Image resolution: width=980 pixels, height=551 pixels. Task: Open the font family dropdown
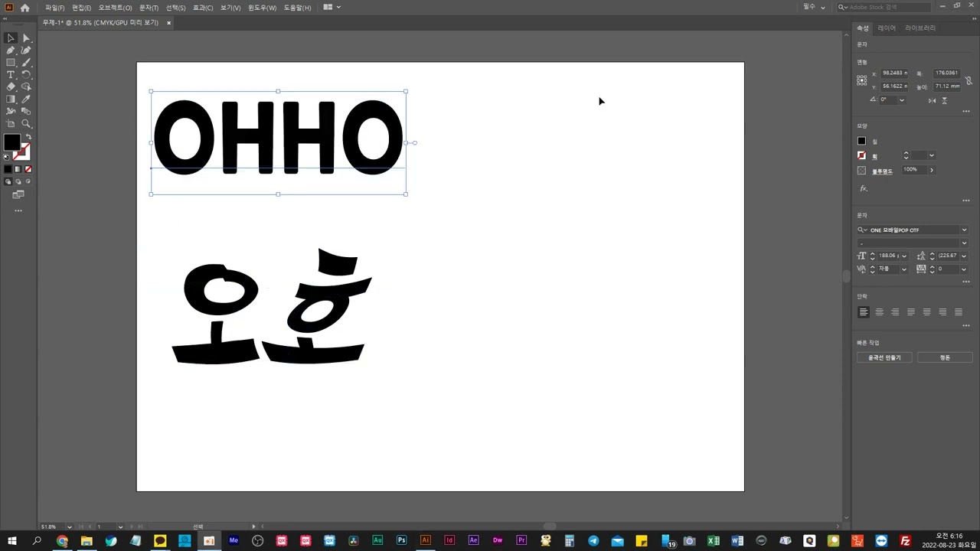coord(964,230)
